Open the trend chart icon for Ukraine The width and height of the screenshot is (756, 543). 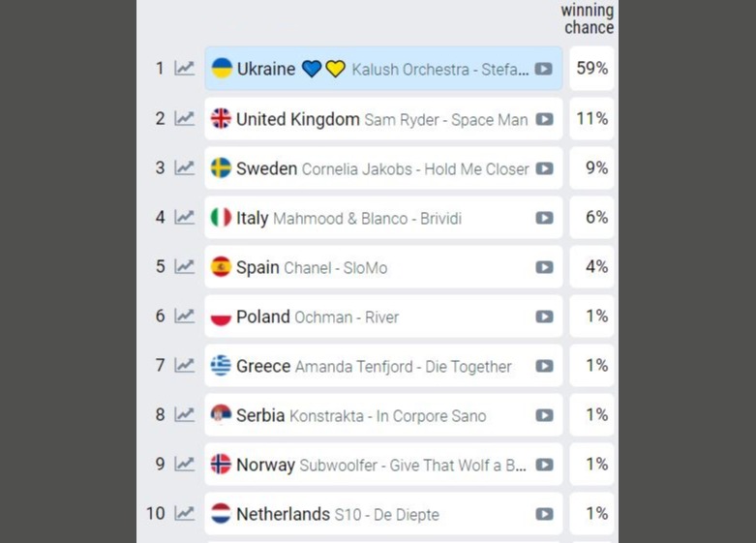184,69
